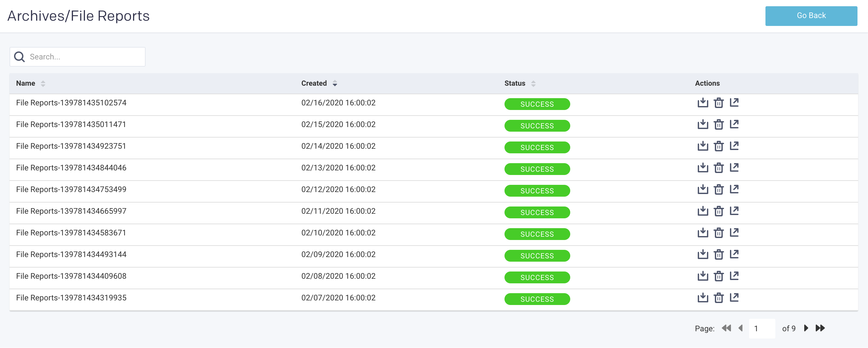
Task: Go to previous page of reports
Action: tap(740, 328)
